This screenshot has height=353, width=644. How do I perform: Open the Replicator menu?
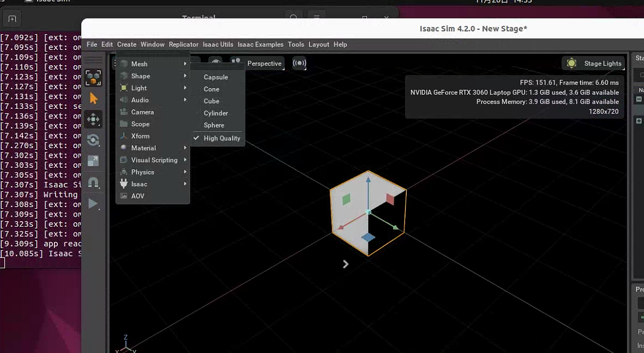tap(183, 44)
